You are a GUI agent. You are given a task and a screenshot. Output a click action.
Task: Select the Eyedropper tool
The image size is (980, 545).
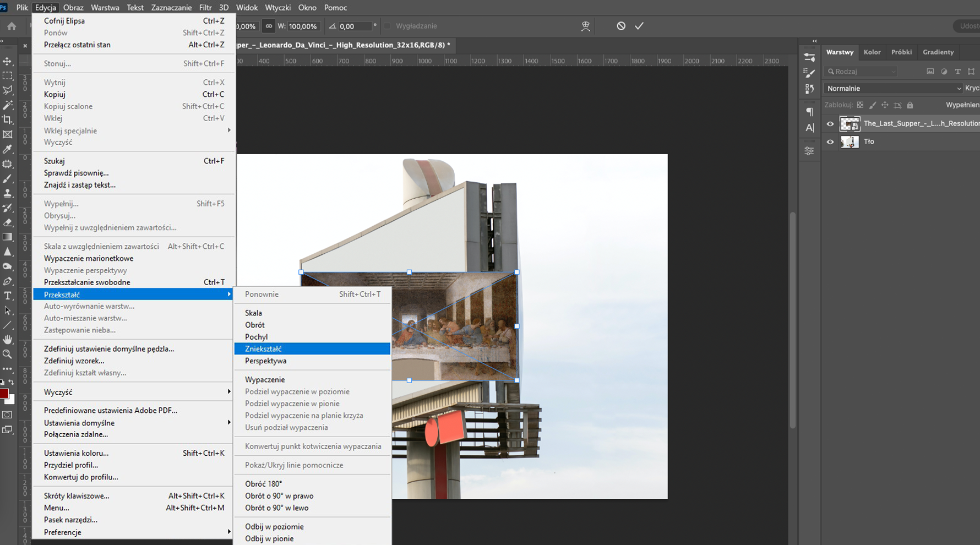(x=8, y=149)
